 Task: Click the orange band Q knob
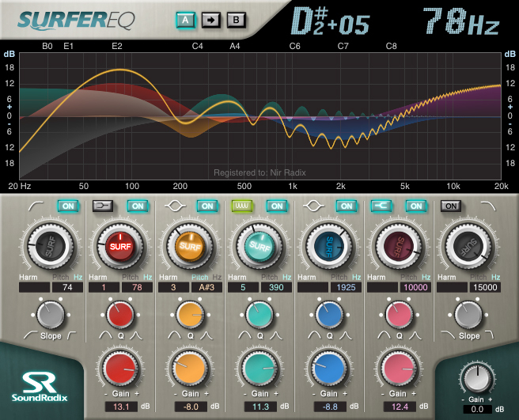190,315
